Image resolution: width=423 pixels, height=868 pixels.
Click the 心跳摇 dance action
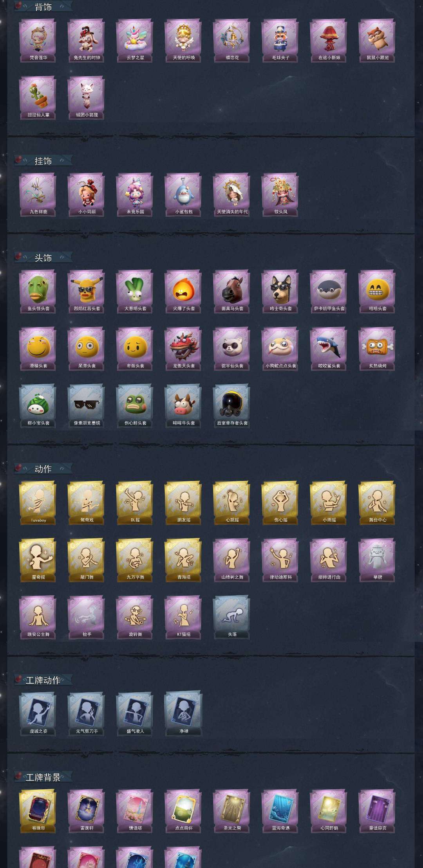tap(232, 503)
